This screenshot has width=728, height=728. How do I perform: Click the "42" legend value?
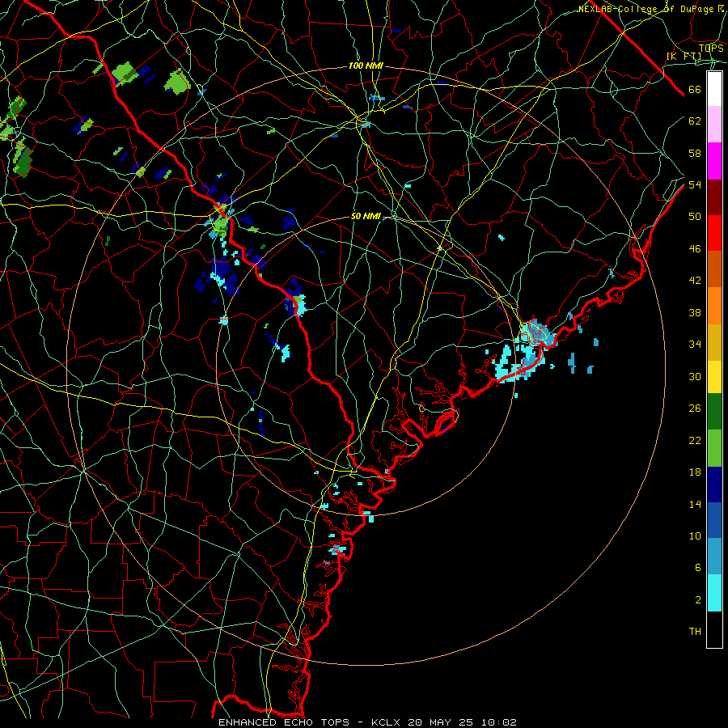(x=695, y=281)
